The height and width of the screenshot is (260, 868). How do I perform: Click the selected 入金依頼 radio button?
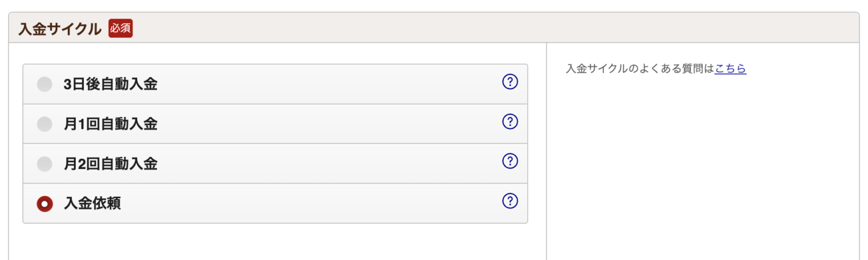point(45,203)
